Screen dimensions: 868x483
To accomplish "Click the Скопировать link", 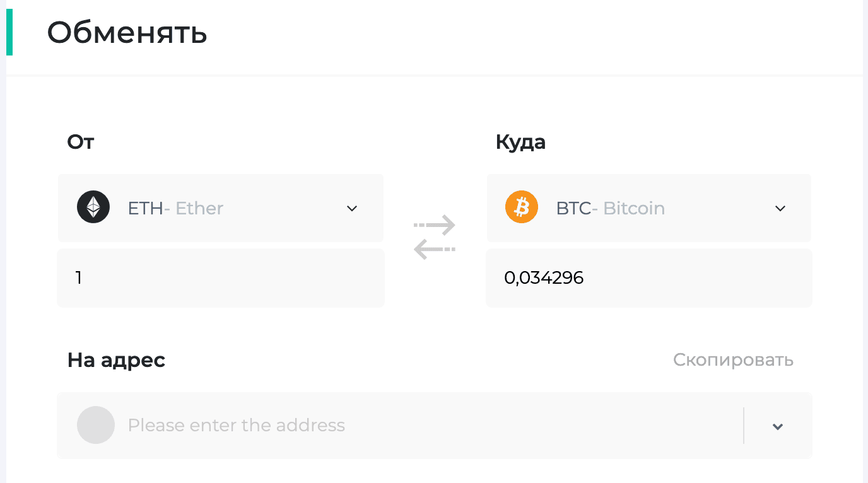I will pyautogui.click(x=733, y=360).
